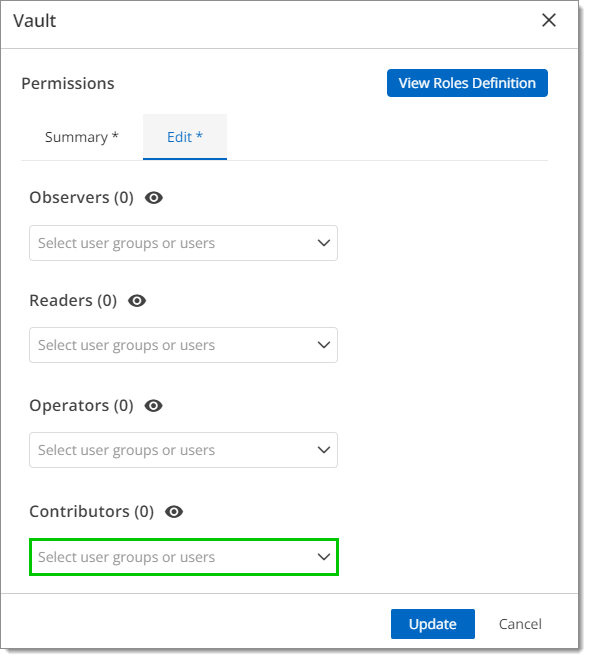The image size is (589, 659).
Task: Expand the Observers dropdown chevron
Action: pos(324,243)
